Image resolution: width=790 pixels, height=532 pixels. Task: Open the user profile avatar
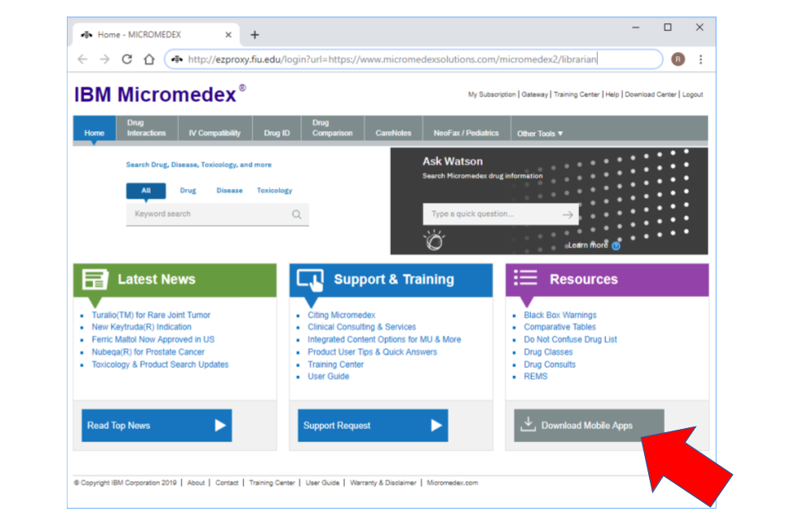(678, 59)
